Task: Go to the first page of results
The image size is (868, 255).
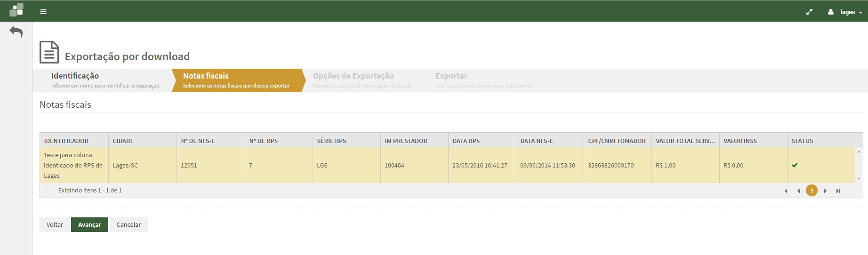Action: click(785, 191)
